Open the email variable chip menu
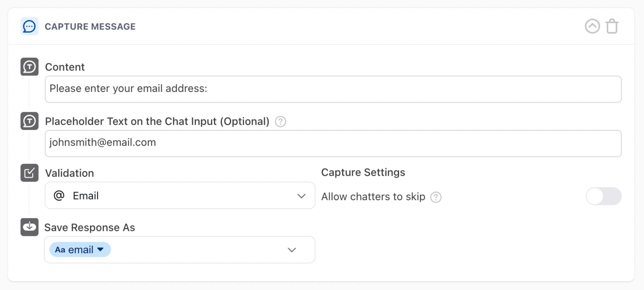The height and width of the screenshot is (290, 644). click(100, 249)
